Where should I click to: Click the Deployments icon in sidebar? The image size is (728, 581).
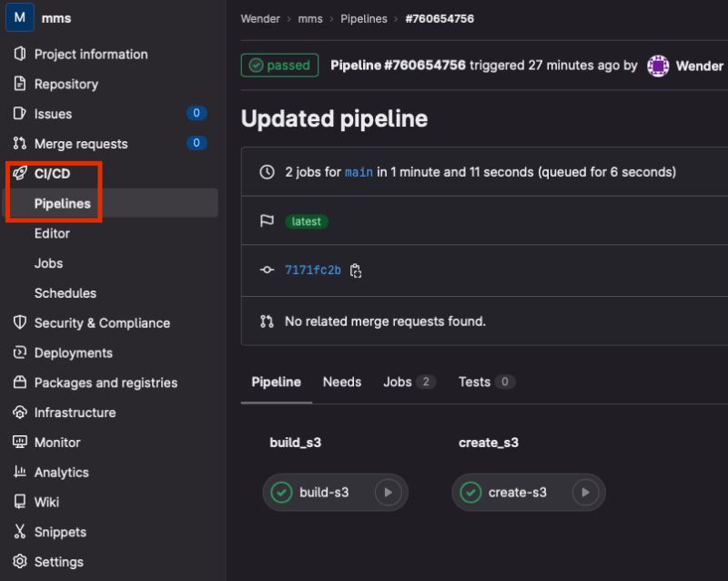click(x=20, y=353)
